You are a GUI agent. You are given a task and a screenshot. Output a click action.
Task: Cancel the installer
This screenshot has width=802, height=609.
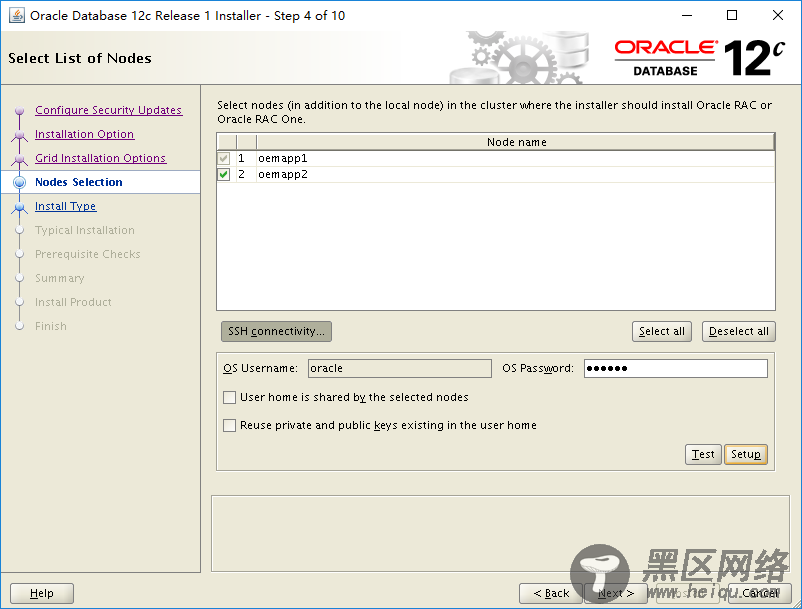pos(760,593)
